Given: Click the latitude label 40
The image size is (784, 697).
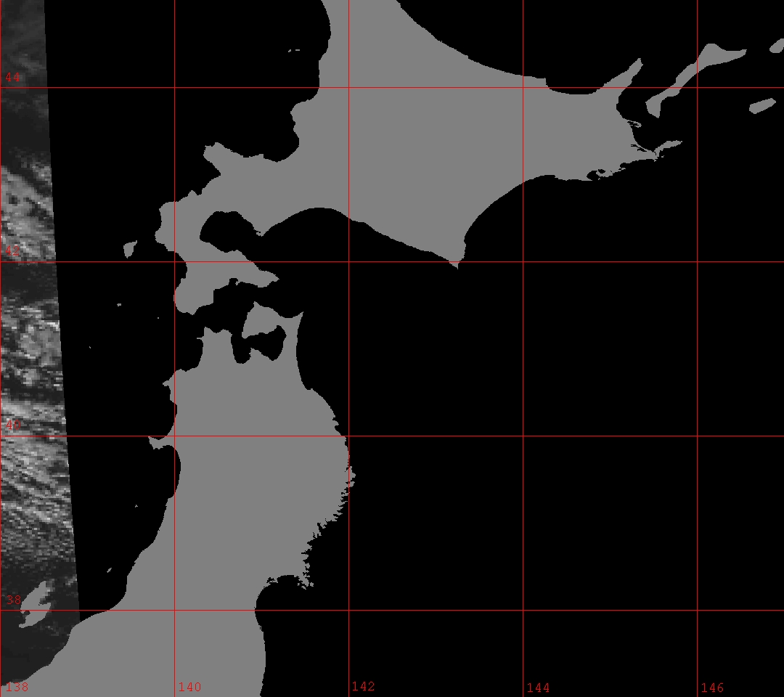Looking at the screenshot, I should click(13, 425).
